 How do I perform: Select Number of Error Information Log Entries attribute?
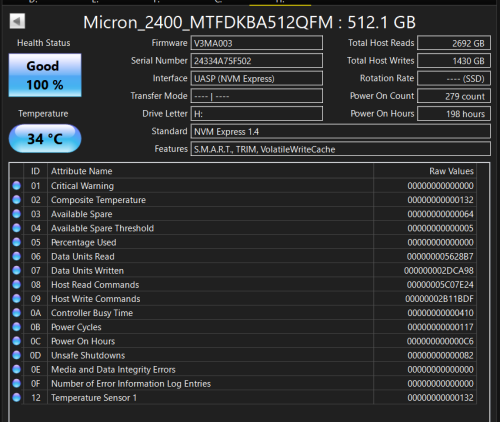click(131, 384)
